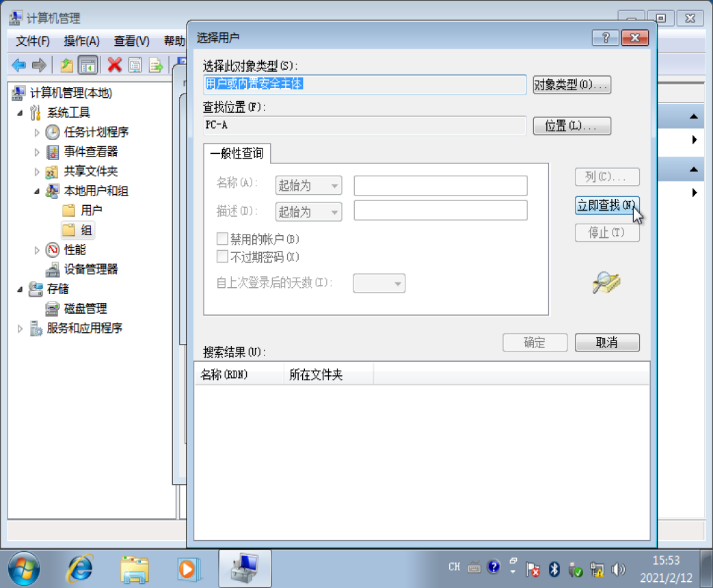Select 磁盘管理 in the tree
The image size is (713, 588).
85,308
